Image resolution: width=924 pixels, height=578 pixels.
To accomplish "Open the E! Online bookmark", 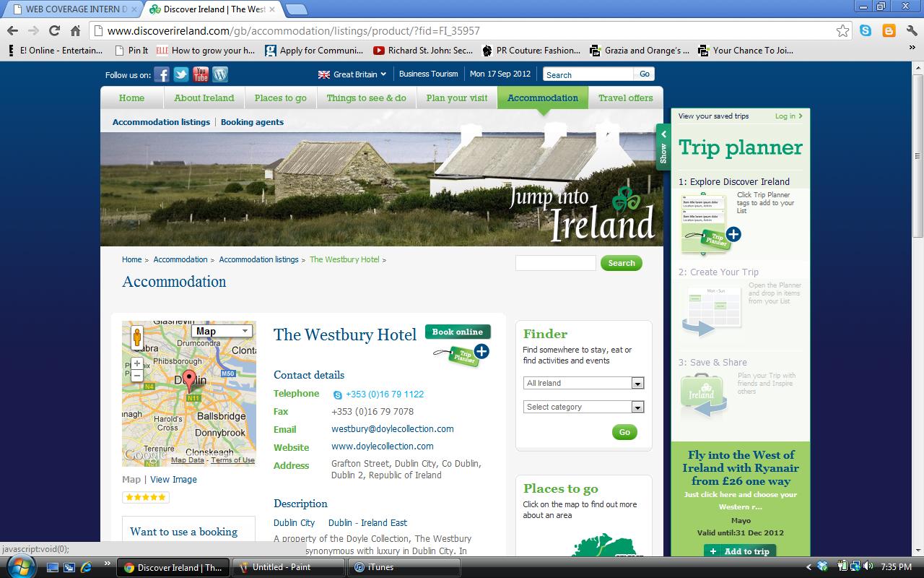I will pos(55,51).
